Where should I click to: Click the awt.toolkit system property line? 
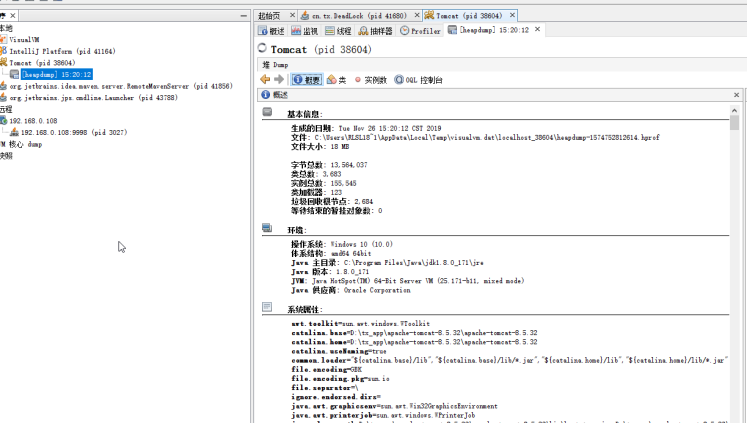361,323
